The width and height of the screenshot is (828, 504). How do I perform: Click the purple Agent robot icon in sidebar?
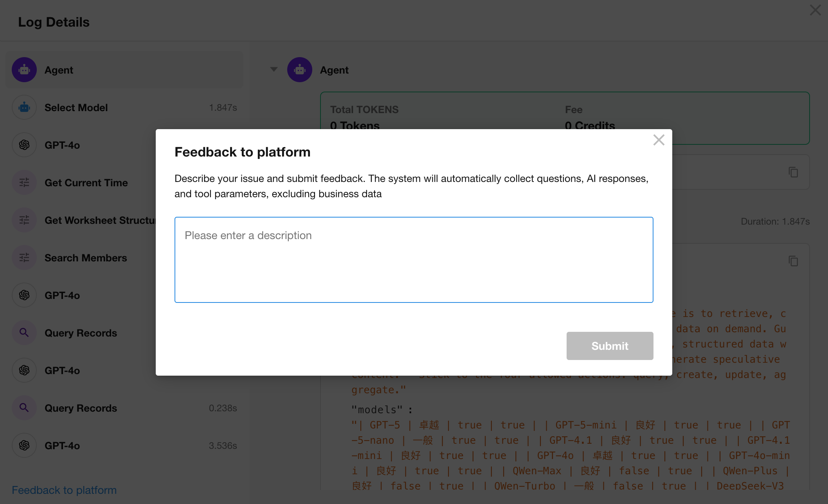24,70
